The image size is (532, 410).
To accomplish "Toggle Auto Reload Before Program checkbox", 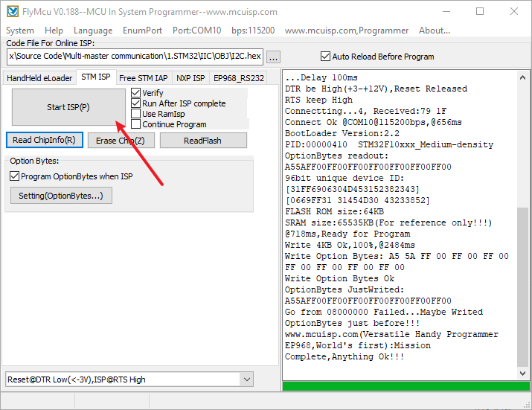I will click(x=325, y=57).
